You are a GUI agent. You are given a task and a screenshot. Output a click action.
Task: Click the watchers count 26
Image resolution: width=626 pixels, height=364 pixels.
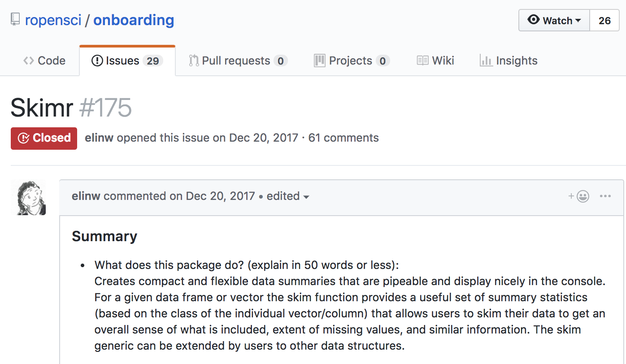click(x=604, y=20)
